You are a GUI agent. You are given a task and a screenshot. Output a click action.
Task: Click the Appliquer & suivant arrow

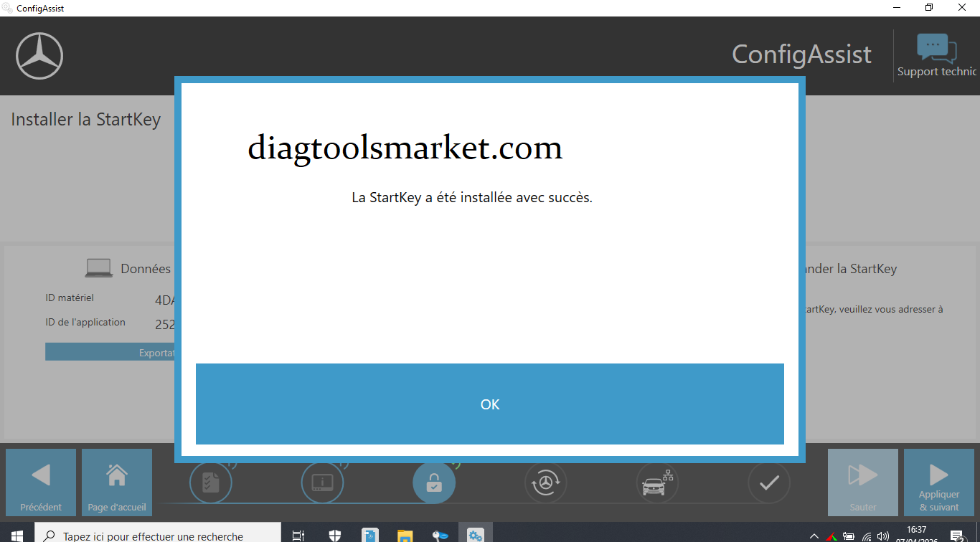[938, 482]
